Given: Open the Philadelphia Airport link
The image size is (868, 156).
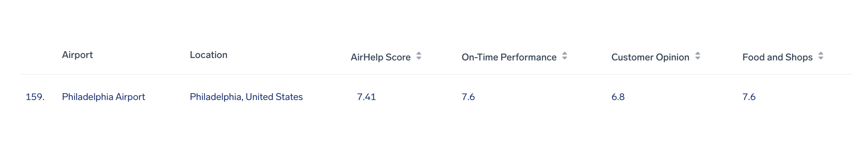Looking at the screenshot, I should (104, 97).
